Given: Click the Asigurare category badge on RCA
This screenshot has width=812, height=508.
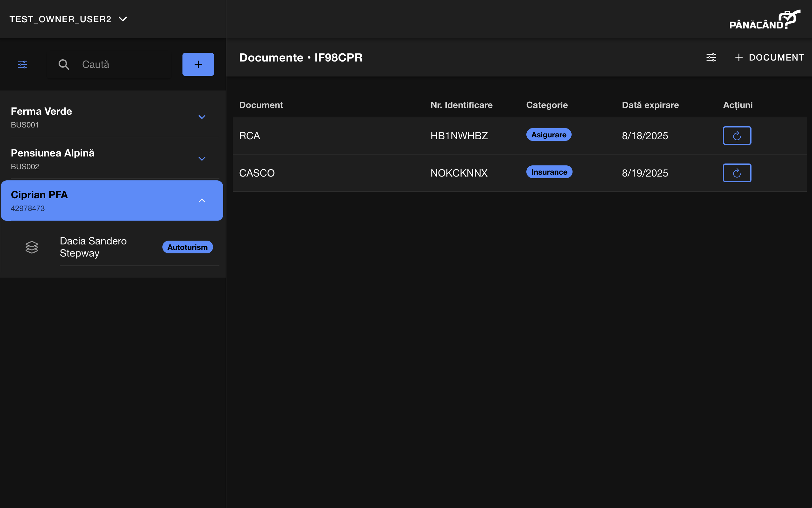Looking at the screenshot, I should coord(548,134).
